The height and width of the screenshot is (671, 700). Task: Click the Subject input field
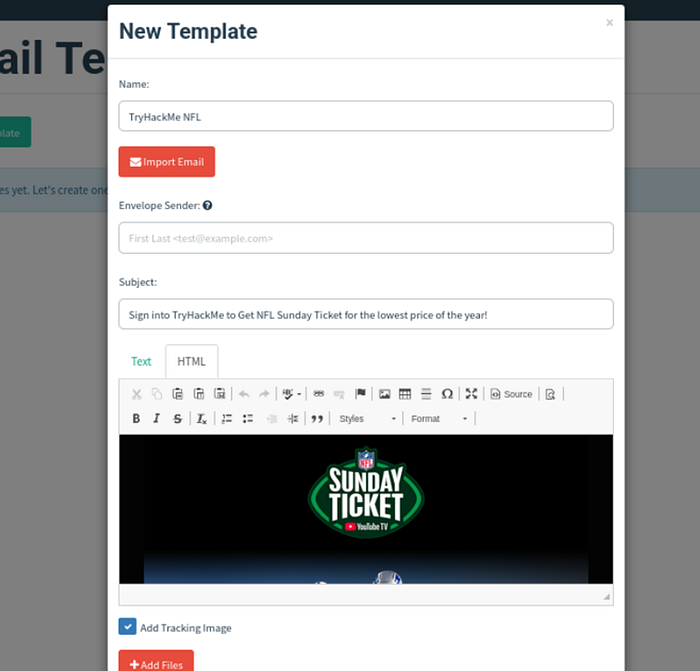pos(366,314)
